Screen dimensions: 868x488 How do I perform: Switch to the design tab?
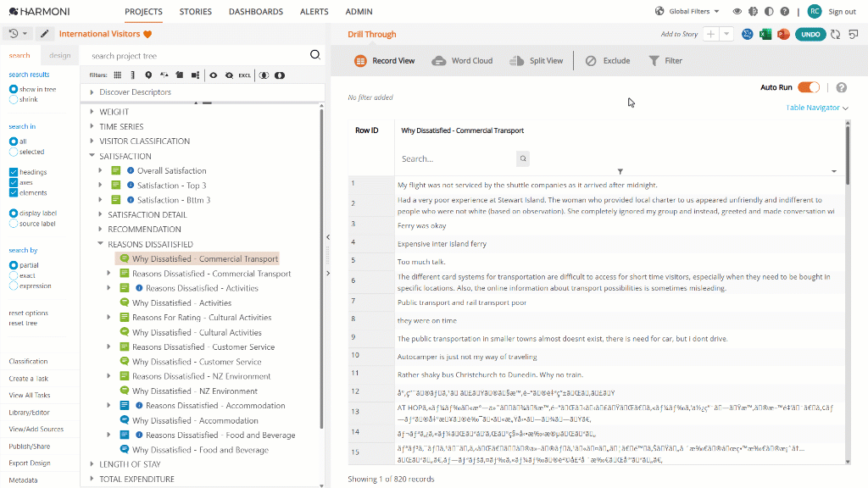[60, 55]
